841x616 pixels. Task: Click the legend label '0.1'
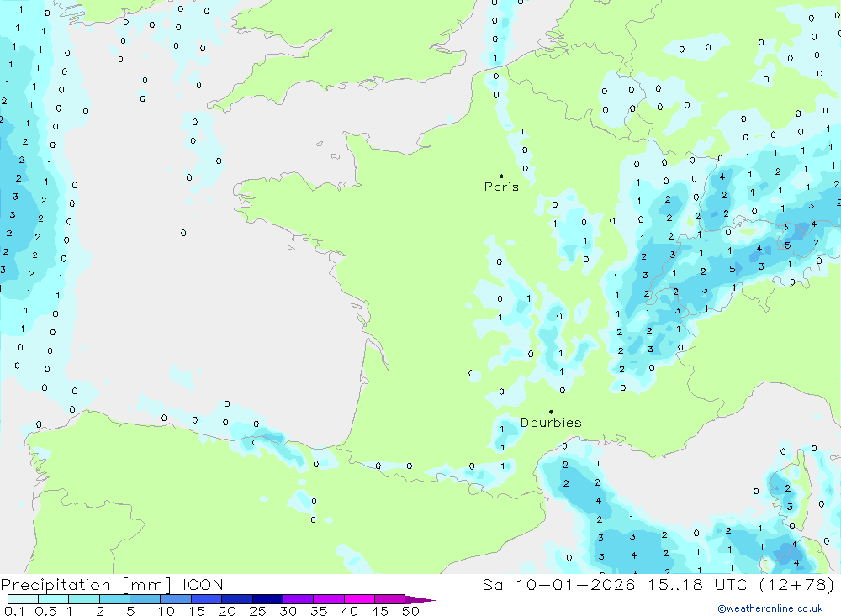(x=14, y=611)
